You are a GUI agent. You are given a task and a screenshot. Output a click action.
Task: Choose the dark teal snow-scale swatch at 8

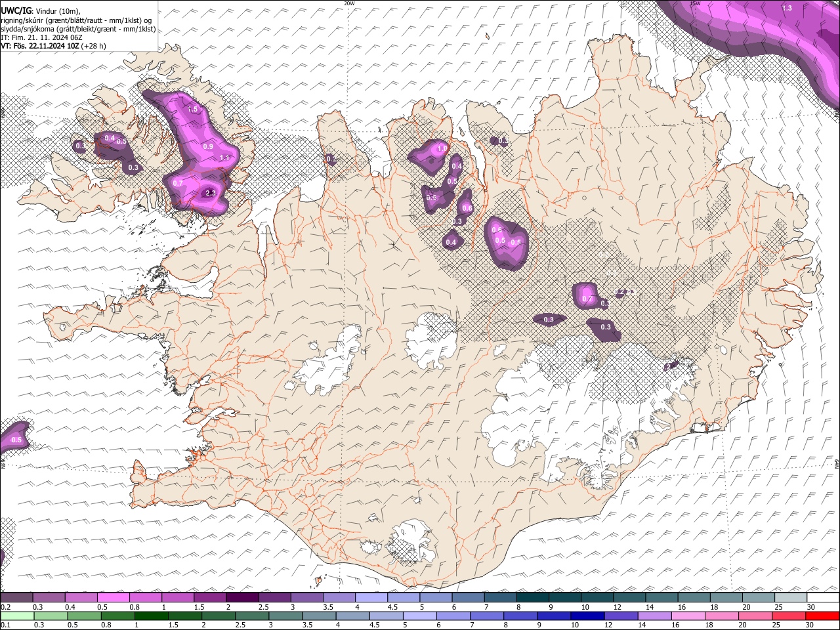point(533,598)
